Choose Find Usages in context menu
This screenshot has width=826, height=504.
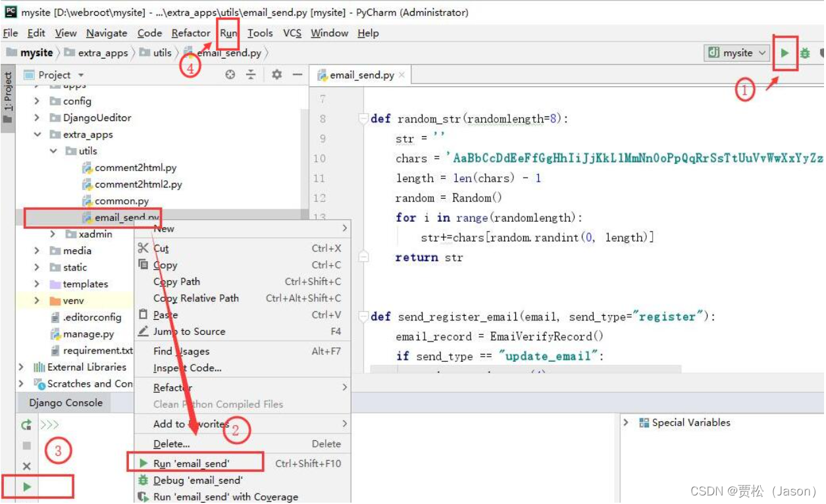(x=242, y=351)
